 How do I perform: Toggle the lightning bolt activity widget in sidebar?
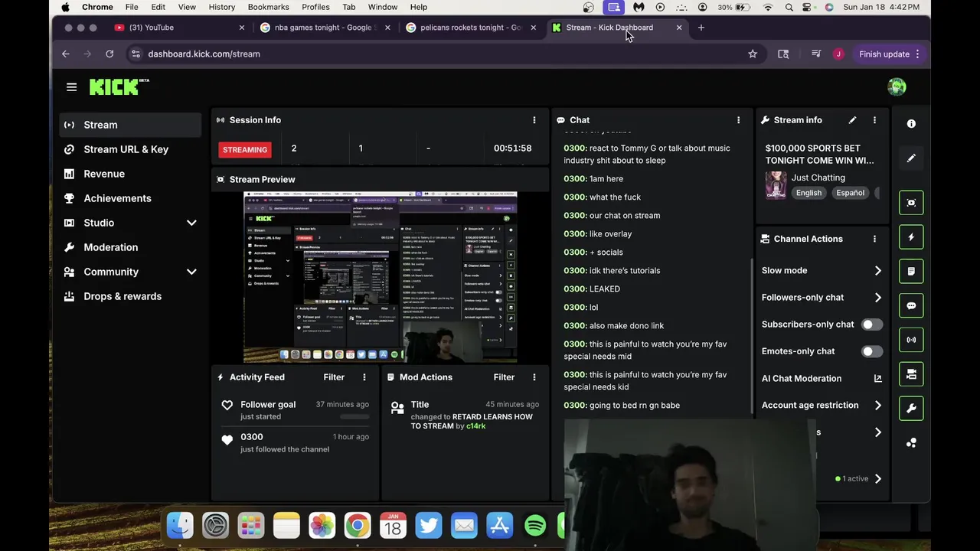click(911, 237)
